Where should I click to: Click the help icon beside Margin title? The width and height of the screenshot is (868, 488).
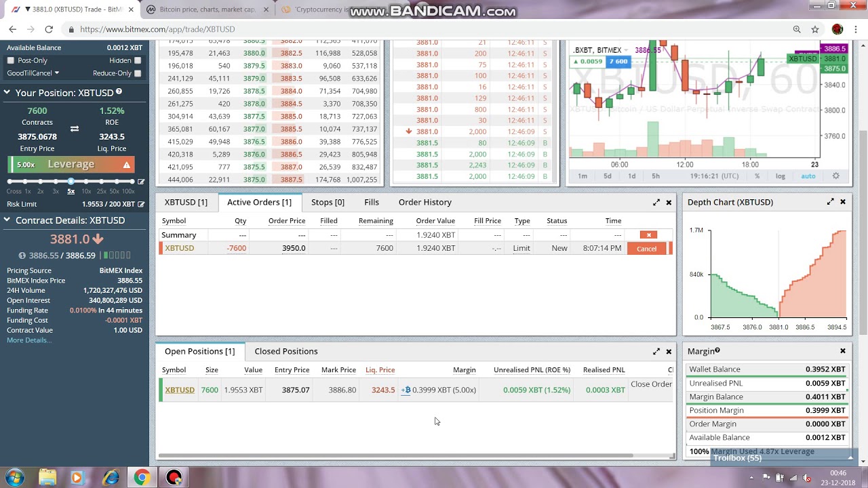(717, 350)
